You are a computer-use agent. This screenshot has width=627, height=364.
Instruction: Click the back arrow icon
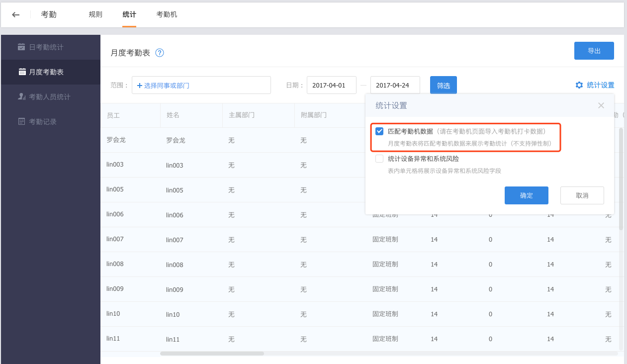pos(16,14)
